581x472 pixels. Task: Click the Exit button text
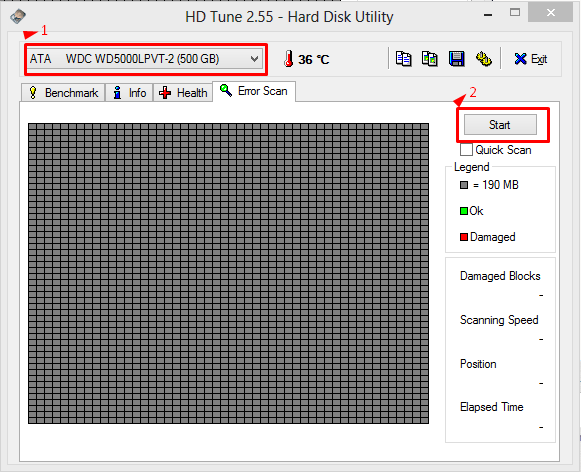point(539,59)
